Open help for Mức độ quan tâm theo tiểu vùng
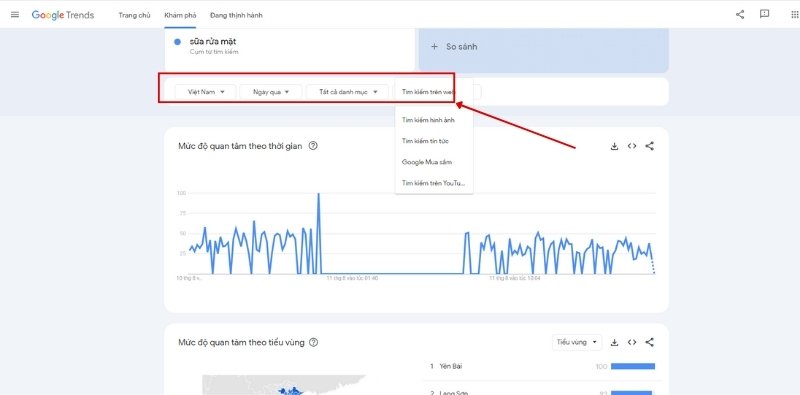This screenshot has height=395, width=800. pyautogui.click(x=314, y=342)
